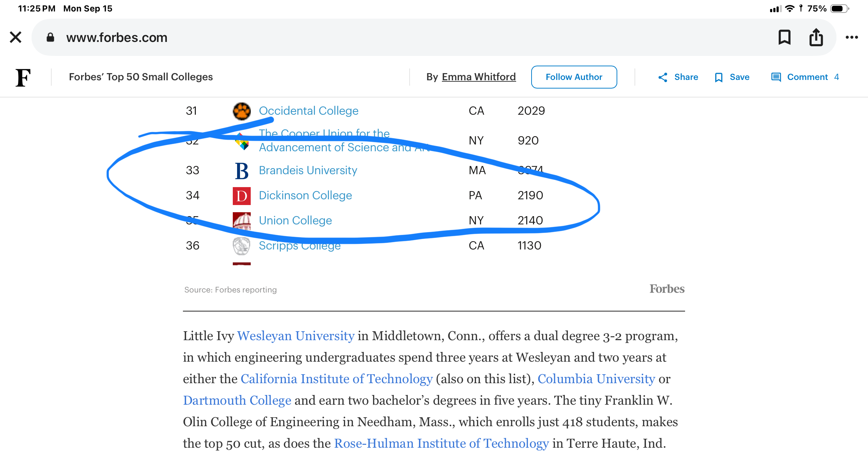Image resolution: width=868 pixels, height=452 pixels.
Task: Open the three-dot more options menu
Action: 852,37
